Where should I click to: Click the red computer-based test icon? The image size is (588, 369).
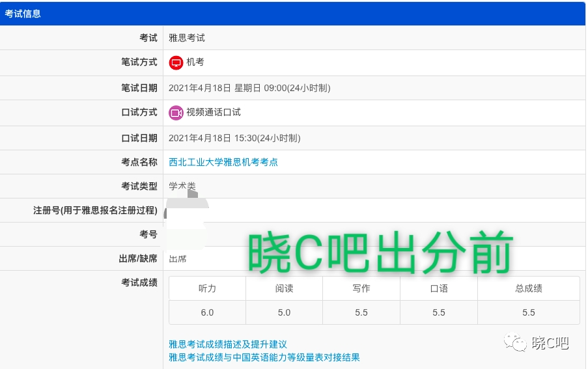176,62
